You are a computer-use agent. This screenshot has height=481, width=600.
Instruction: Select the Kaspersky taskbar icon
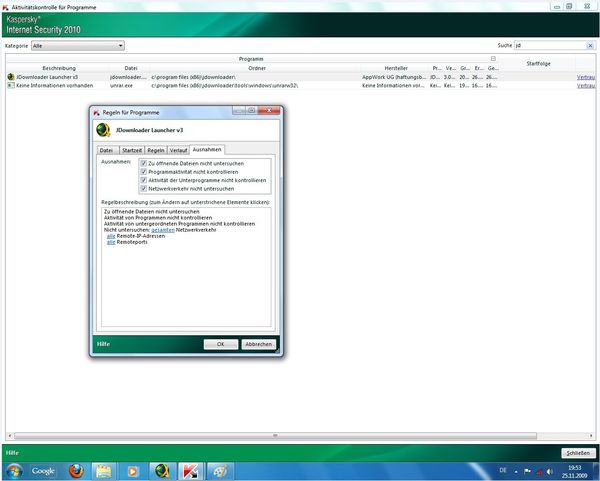click(191, 471)
